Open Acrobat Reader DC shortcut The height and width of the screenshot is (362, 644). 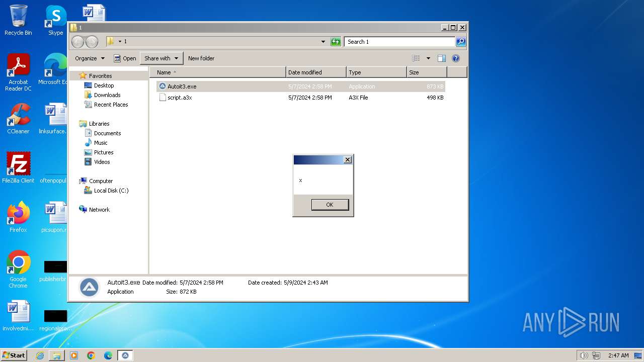(x=18, y=72)
